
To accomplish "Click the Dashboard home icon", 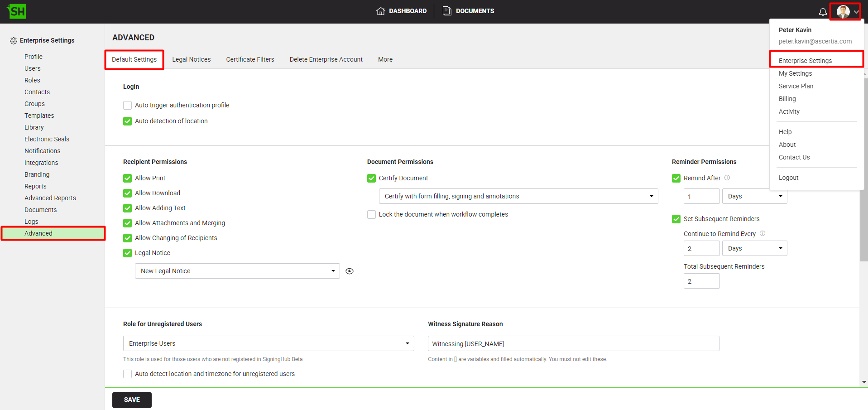I will click(x=380, y=11).
